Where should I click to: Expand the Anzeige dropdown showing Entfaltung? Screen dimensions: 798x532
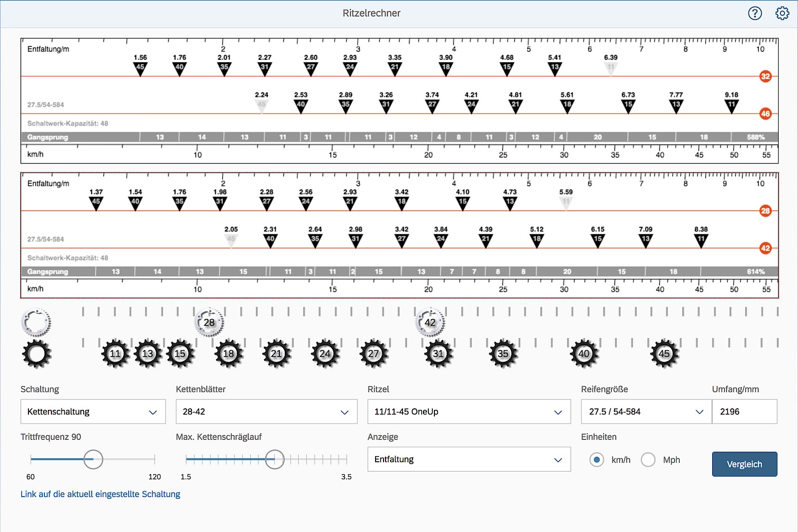(x=468, y=460)
